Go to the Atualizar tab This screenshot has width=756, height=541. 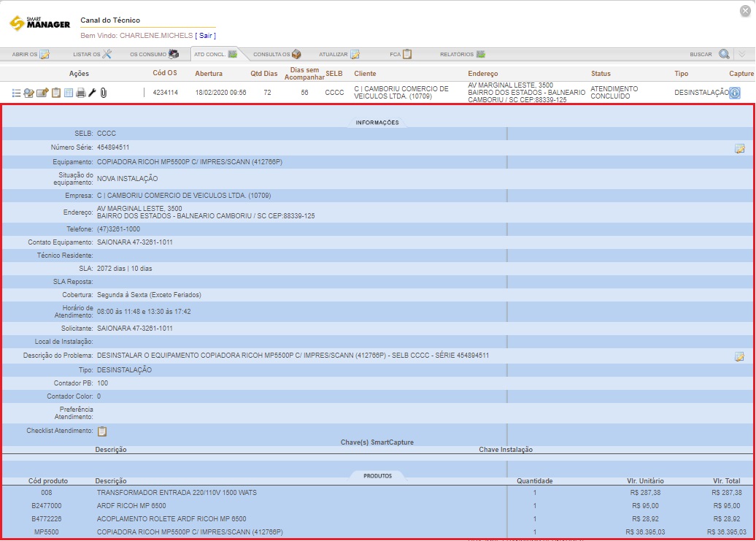pyautogui.click(x=339, y=55)
